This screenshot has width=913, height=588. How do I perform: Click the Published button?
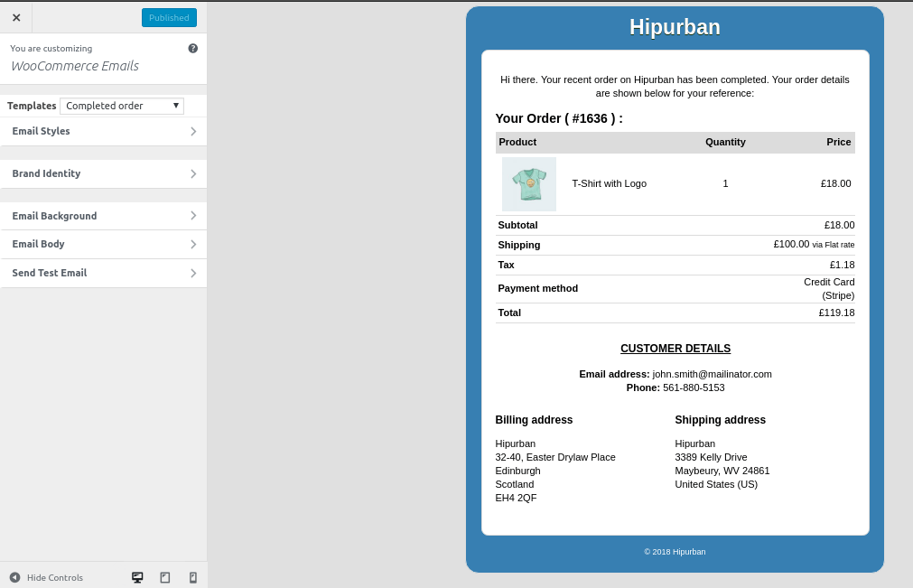pos(169,17)
